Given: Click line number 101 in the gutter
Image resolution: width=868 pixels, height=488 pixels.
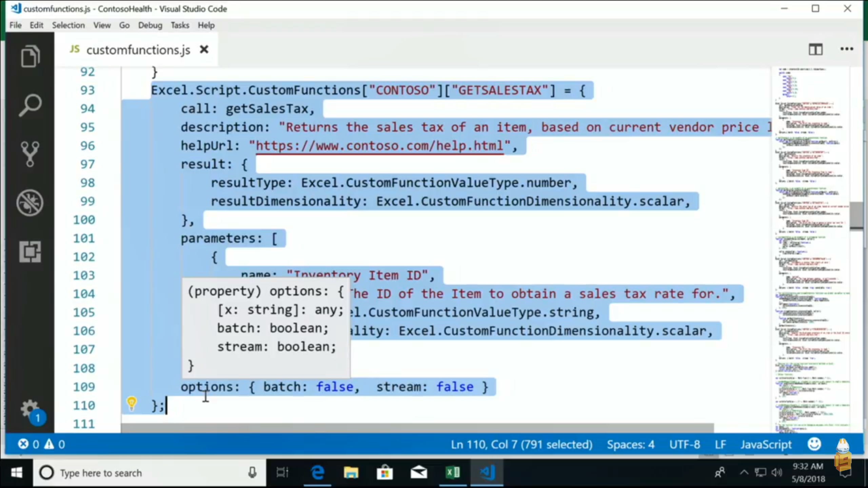Looking at the screenshot, I should point(84,238).
